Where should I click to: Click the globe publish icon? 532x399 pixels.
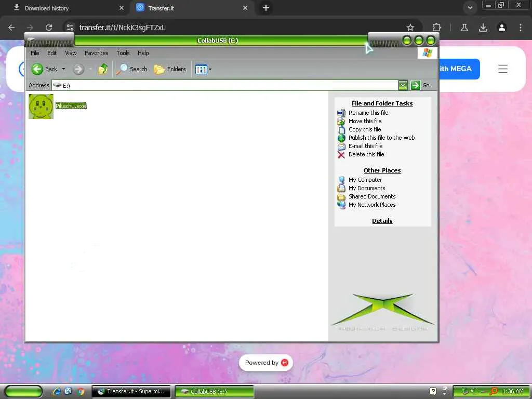pos(341,138)
